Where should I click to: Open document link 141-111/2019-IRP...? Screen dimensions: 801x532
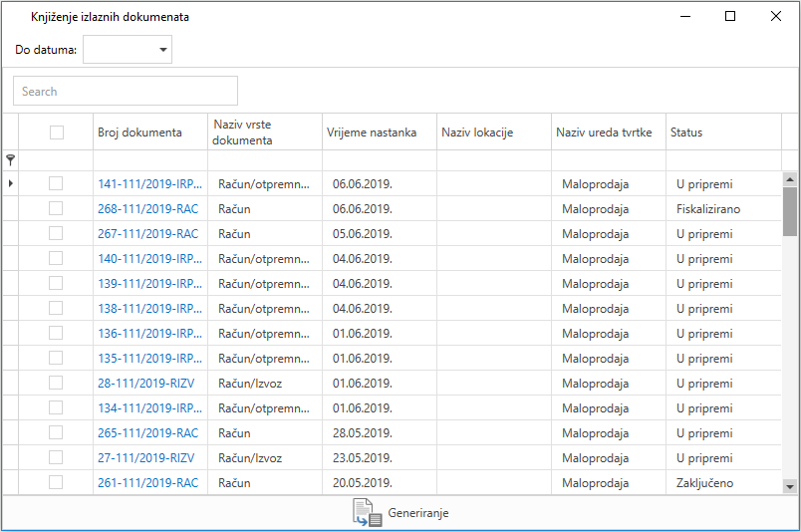point(149,184)
